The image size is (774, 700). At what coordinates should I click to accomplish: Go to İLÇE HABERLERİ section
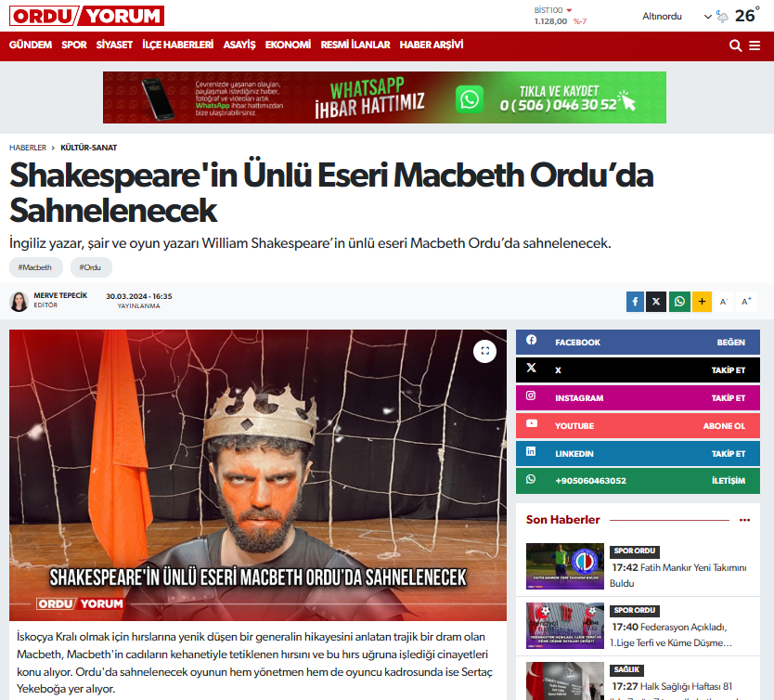(177, 45)
